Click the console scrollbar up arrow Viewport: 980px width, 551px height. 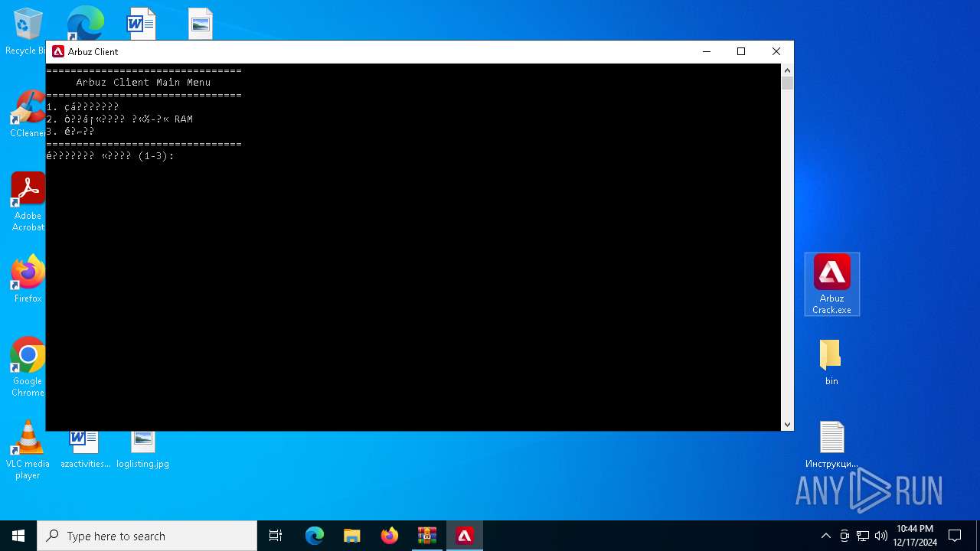[x=787, y=70]
